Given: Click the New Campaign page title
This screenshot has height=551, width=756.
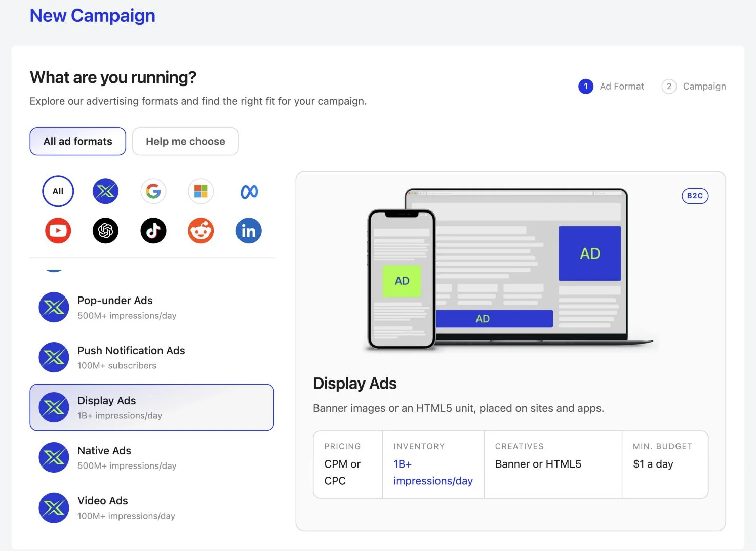Looking at the screenshot, I should click(93, 15).
